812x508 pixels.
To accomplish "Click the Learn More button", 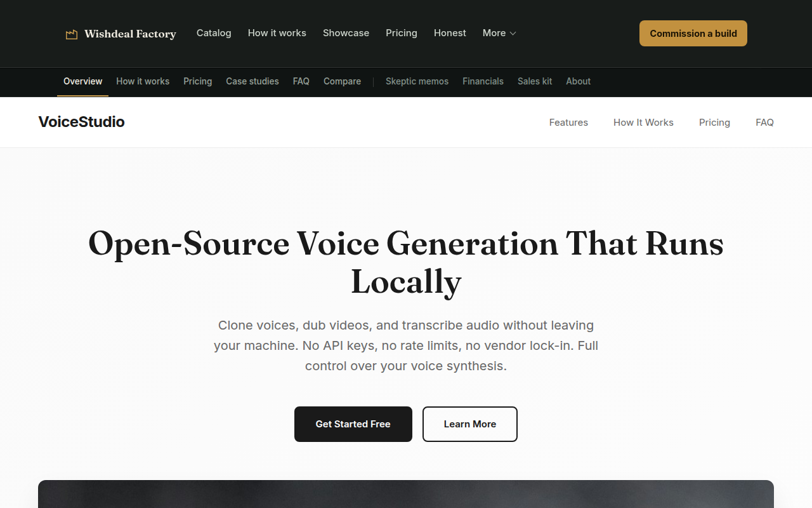I will coord(470,424).
